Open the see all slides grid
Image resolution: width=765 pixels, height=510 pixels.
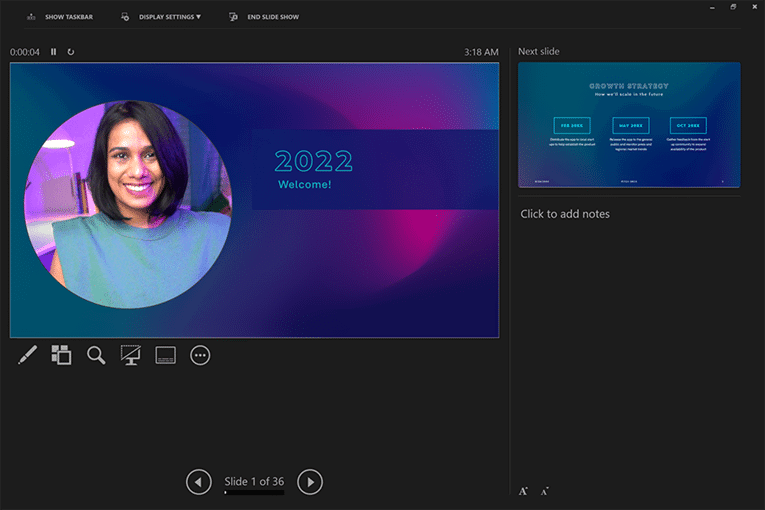(x=61, y=355)
